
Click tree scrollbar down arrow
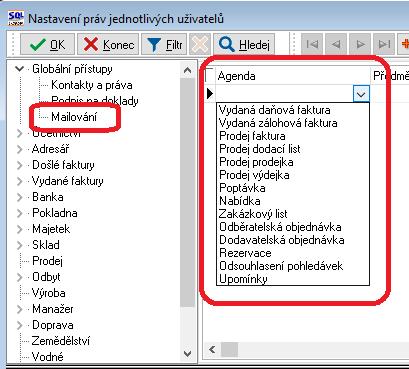[187, 353]
